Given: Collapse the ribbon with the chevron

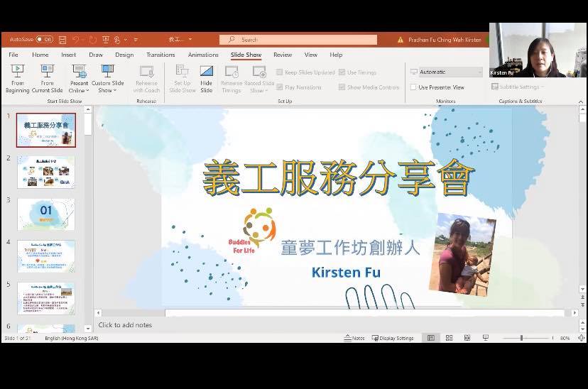Looking at the screenshot, I should pos(581,102).
